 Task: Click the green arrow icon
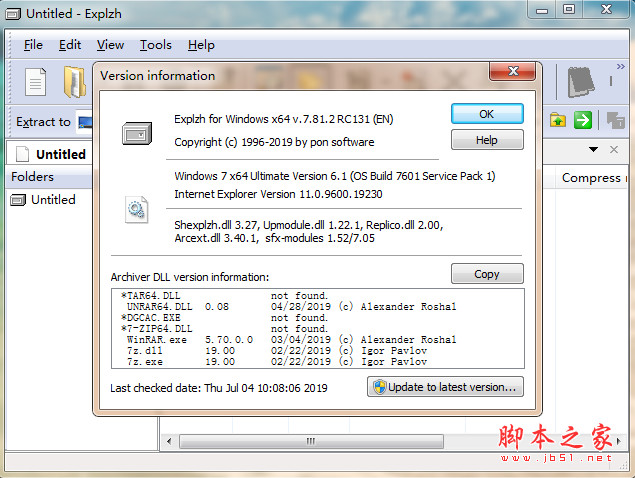583,121
